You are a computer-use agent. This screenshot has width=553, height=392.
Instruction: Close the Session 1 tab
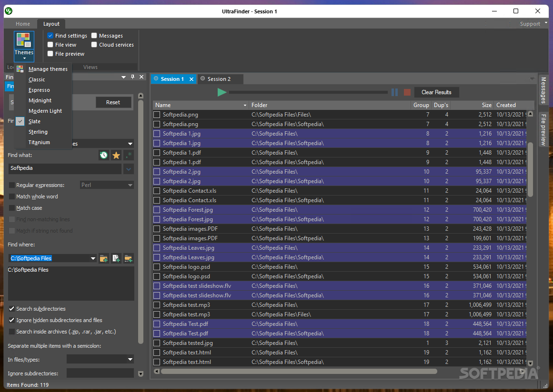pos(191,79)
